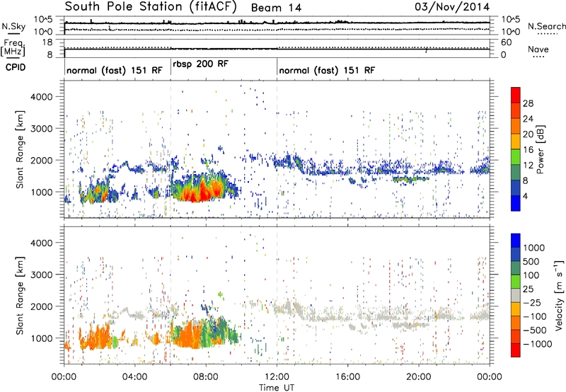Screen dimensions: 566x392
Task: Click the first 'normal (fast) 151 RF' label
Action: click(x=115, y=70)
